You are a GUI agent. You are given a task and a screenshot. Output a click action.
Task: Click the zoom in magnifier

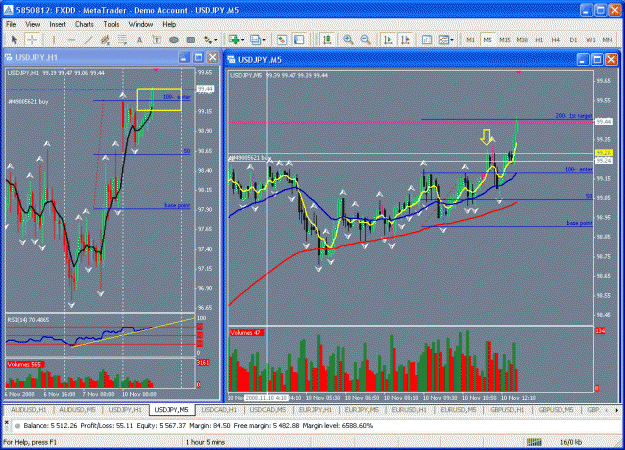pos(348,39)
